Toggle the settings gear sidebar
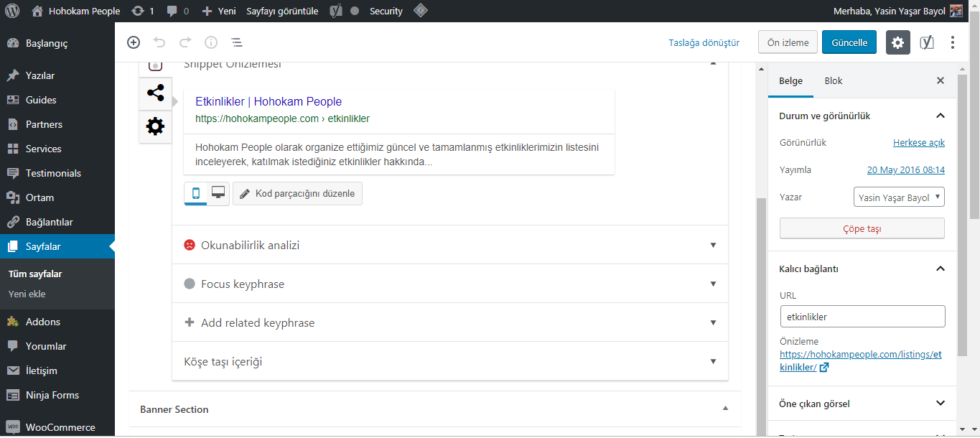980x438 pixels. (x=897, y=42)
